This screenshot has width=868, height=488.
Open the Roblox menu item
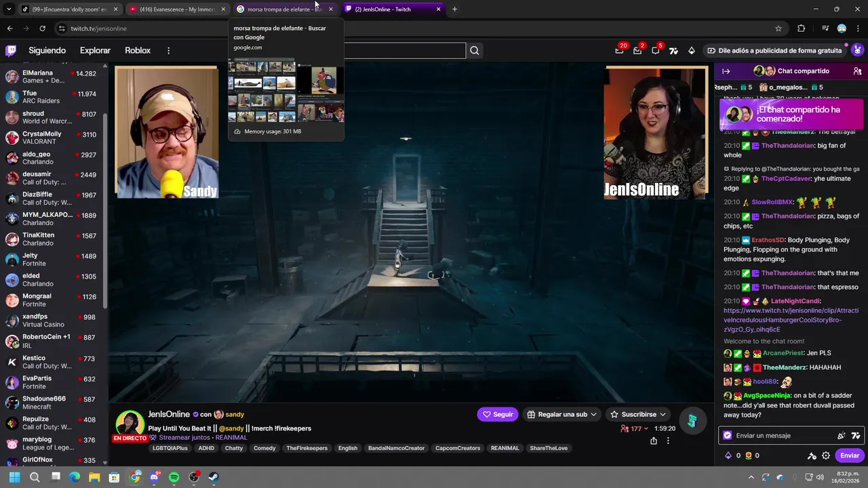click(x=138, y=50)
